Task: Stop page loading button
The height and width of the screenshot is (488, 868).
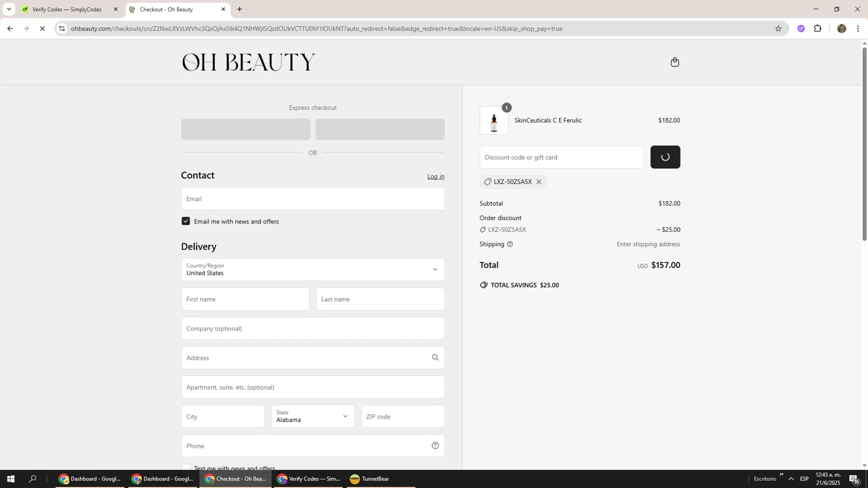Action: pyautogui.click(x=42, y=28)
